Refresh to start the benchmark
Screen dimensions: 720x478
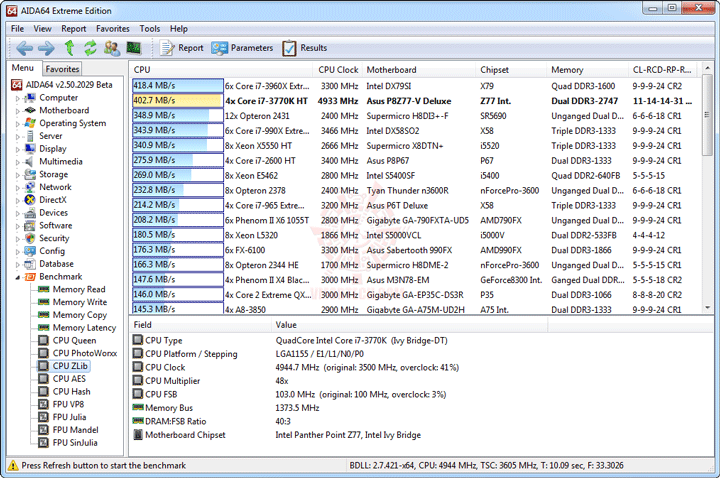[x=90, y=48]
